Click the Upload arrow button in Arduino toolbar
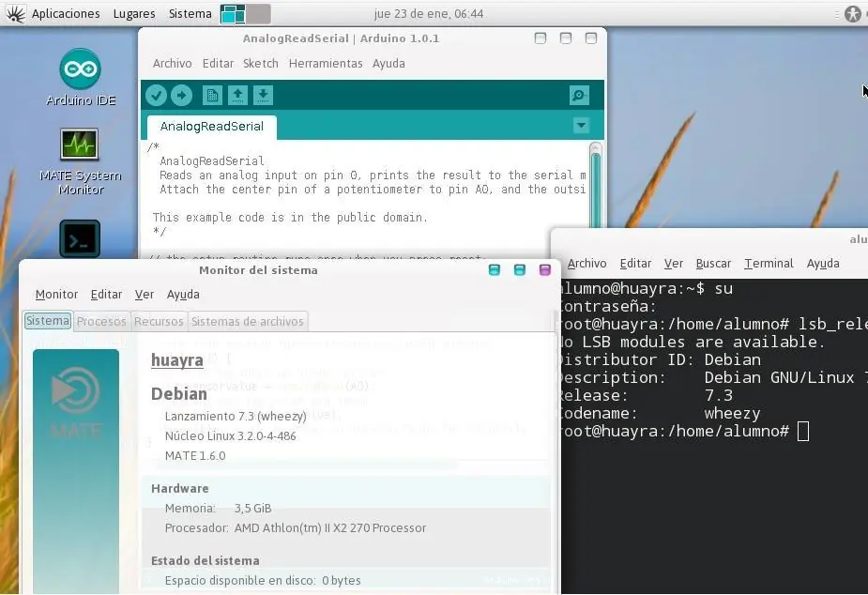This screenshot has width=868, height=595. coord(181,95)
